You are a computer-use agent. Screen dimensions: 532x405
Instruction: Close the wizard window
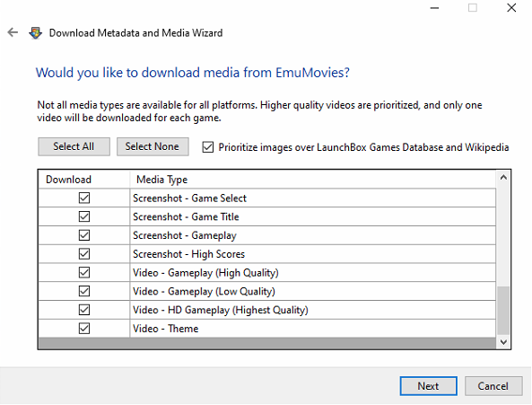(511, 8)
